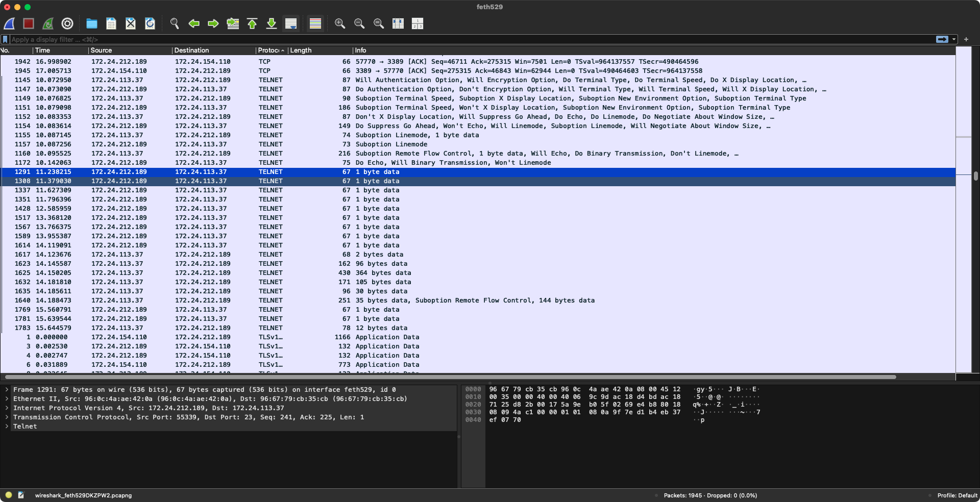
Task: Open the capture options gear
Action: click(67, 23)
